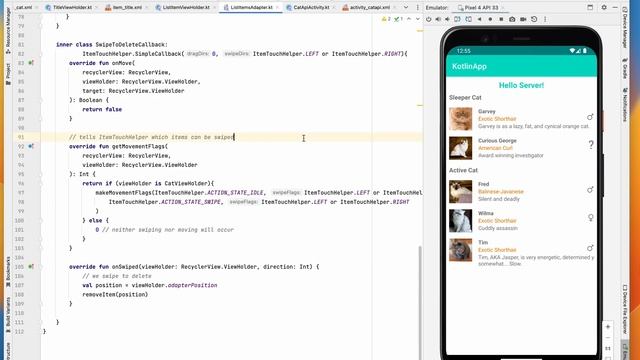Zoom in emulator with plus button
The image size is (640, 360).
pos(608,327)
